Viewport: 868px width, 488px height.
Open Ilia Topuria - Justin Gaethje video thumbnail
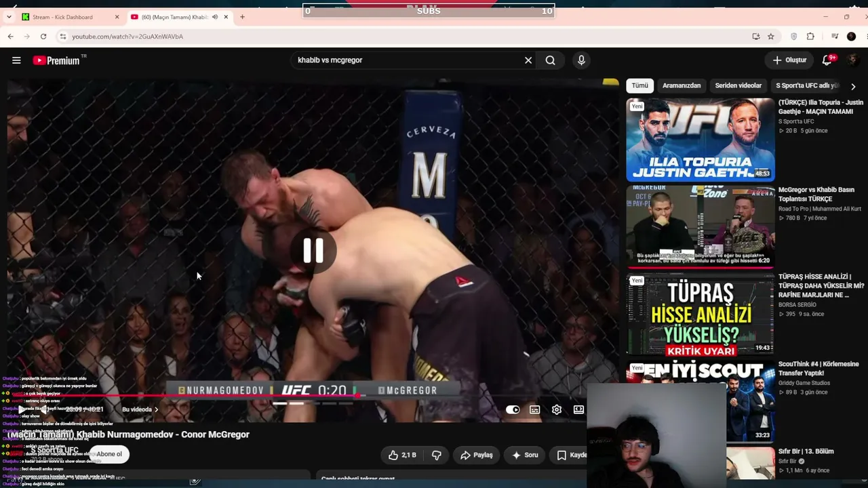pyautogui.click(x=701, y=140)
